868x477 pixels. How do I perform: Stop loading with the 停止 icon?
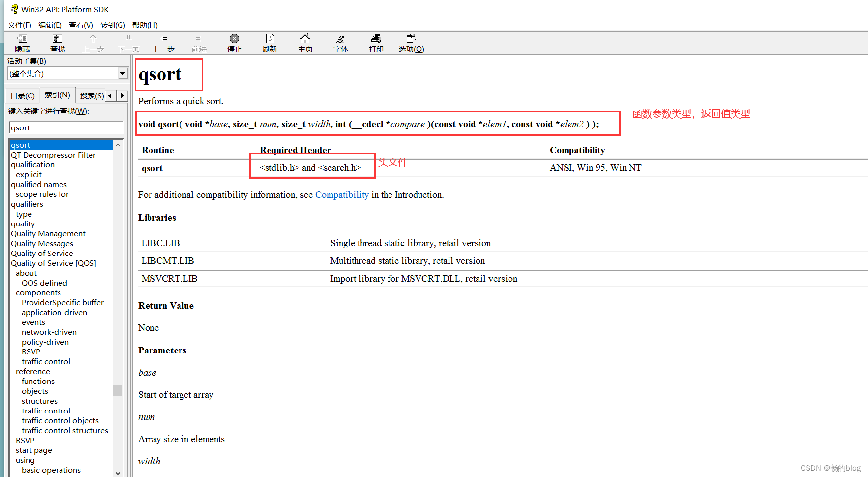pyautogui.click(x=235, y=43)
